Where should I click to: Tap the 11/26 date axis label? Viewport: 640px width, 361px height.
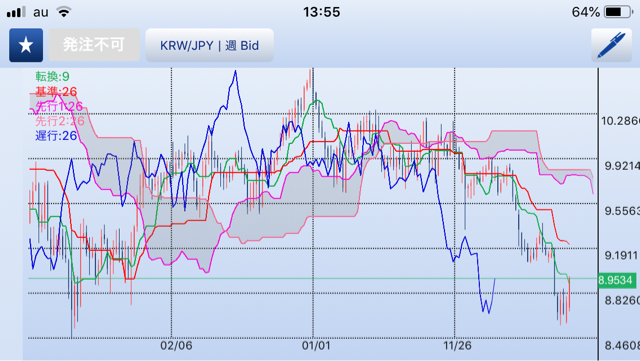pyautogui.click(x=458, y=345)
